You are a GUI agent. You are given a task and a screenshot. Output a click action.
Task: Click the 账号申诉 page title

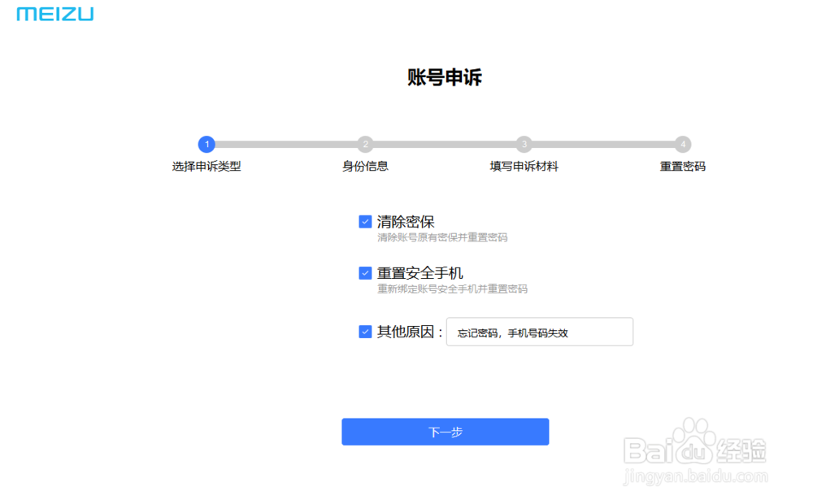(x=444, y=77)
